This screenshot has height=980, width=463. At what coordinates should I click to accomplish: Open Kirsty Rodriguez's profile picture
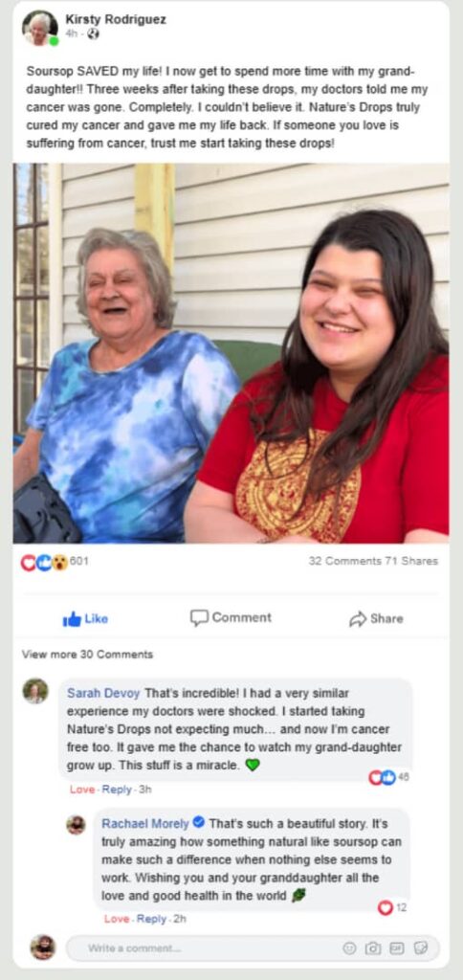[40, 28]
